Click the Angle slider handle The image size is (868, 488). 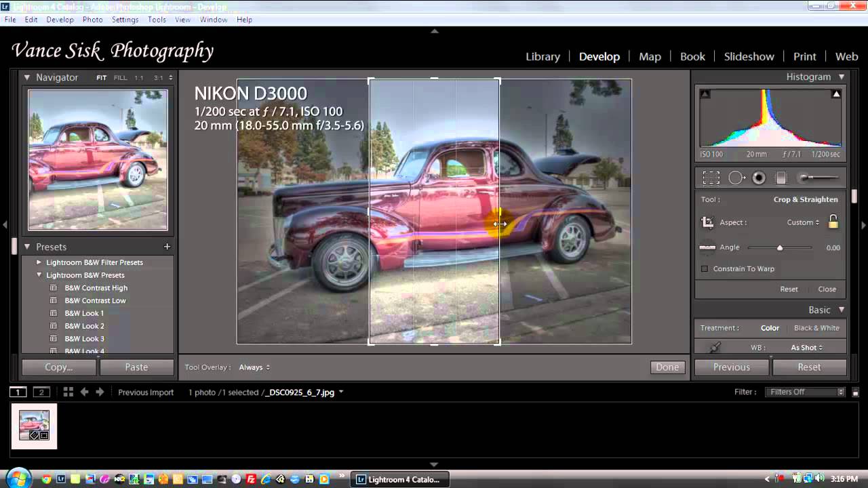pos(780,248)
